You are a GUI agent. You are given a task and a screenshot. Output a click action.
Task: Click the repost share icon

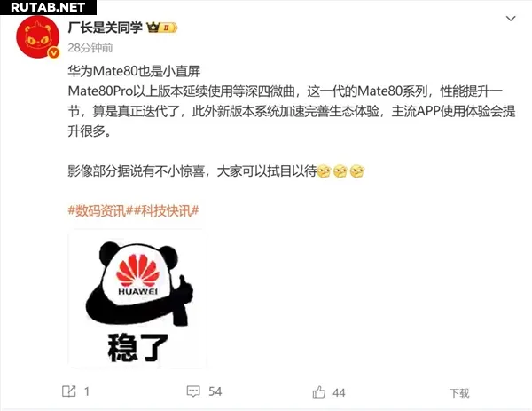69,391
